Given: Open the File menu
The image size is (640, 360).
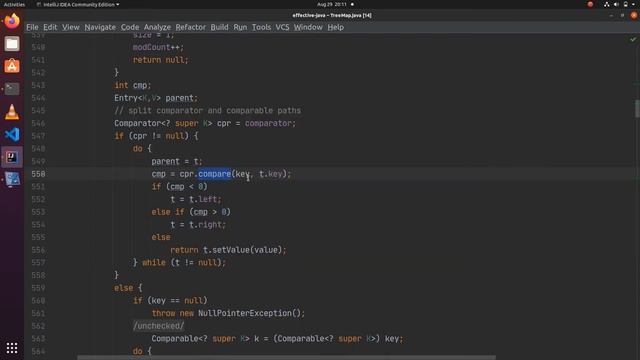Looking at the screenshot, I should [x=32, y=27].
